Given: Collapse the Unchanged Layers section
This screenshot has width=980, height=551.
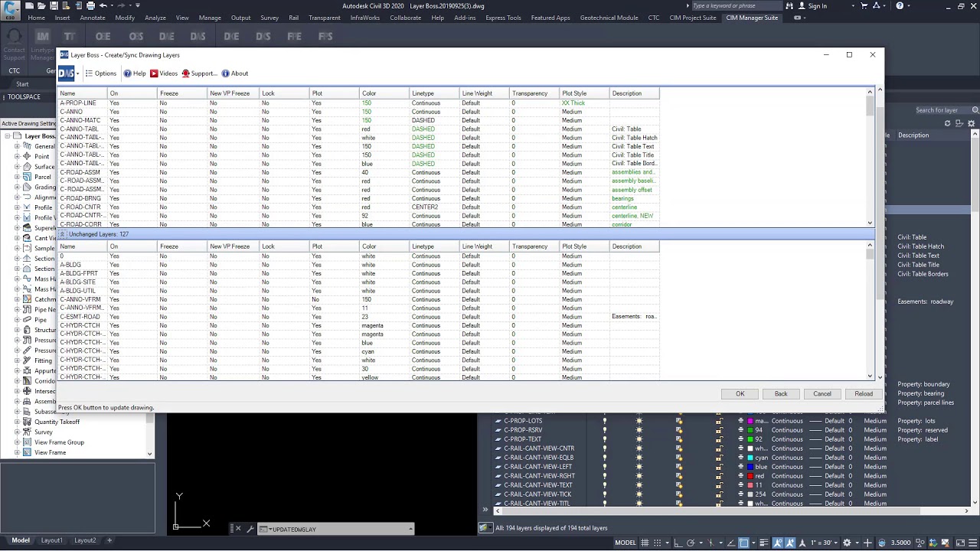Looking at the screenshot, I should 64,234.
